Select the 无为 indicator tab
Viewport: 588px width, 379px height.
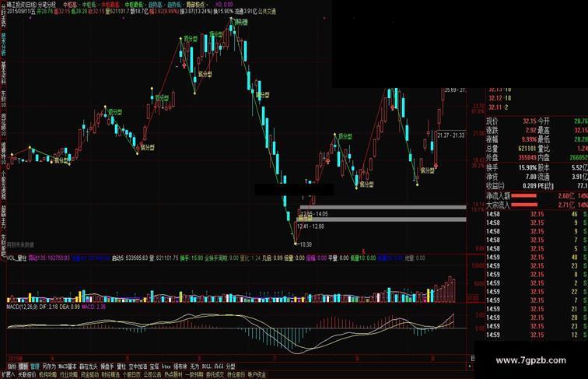pyautogui.click(x=194, y=367)
